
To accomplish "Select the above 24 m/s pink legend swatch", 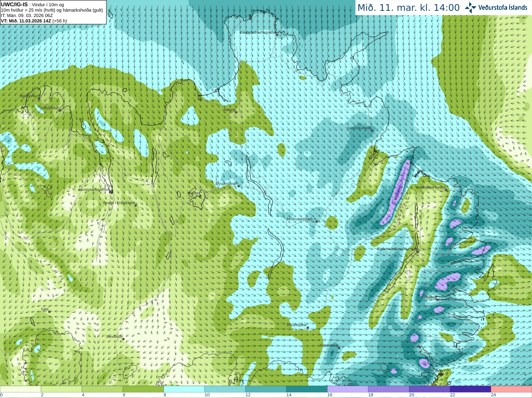I will pos(512,389).
